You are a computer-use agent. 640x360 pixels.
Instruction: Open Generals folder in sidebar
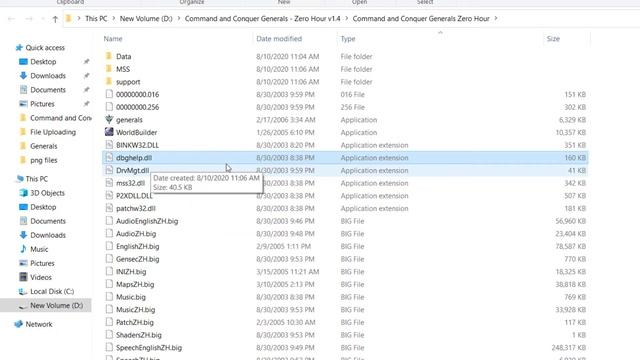[43, 146]
